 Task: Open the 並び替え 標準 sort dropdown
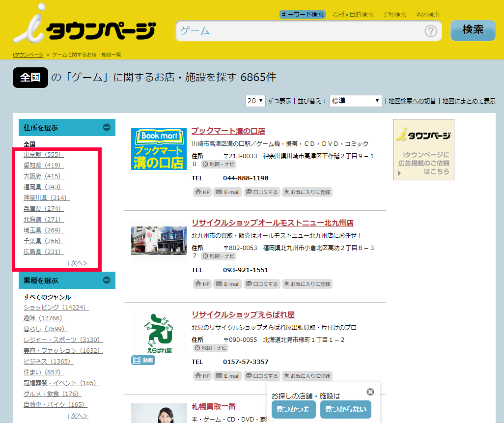coord(356,101)
